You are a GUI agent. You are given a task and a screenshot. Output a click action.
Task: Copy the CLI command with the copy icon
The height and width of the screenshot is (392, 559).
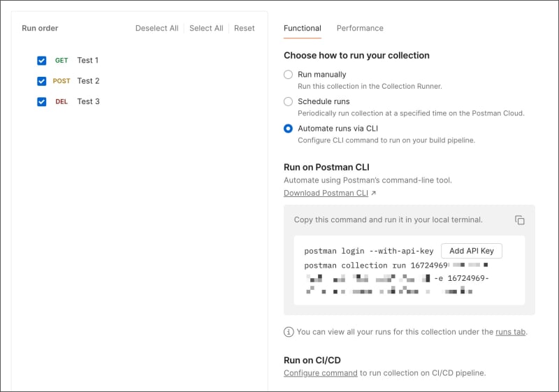point(519,220)
